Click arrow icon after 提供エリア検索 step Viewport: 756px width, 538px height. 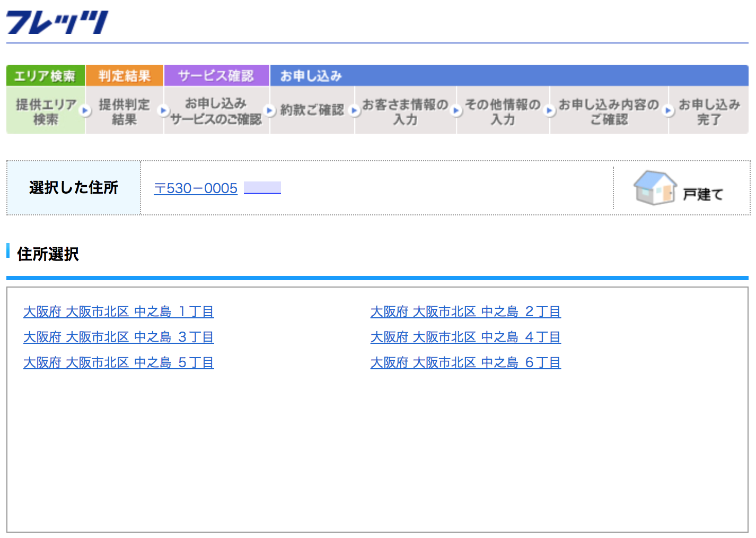[x=85, y=110]
